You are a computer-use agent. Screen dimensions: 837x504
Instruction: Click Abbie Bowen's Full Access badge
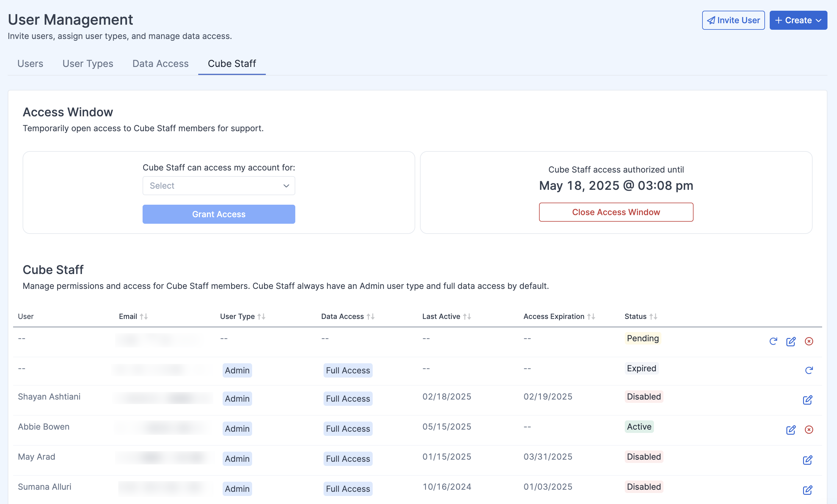point(348,429)
